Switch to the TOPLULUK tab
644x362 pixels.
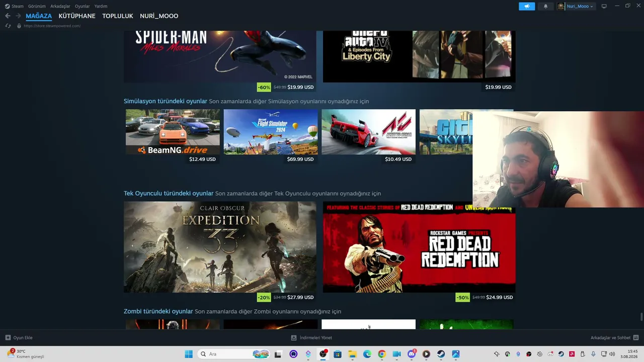click(118, 16)
